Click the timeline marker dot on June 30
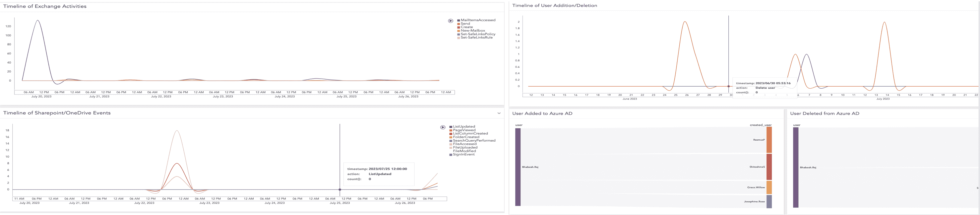The width and height of the screenshot is (980, 215). 728,86
